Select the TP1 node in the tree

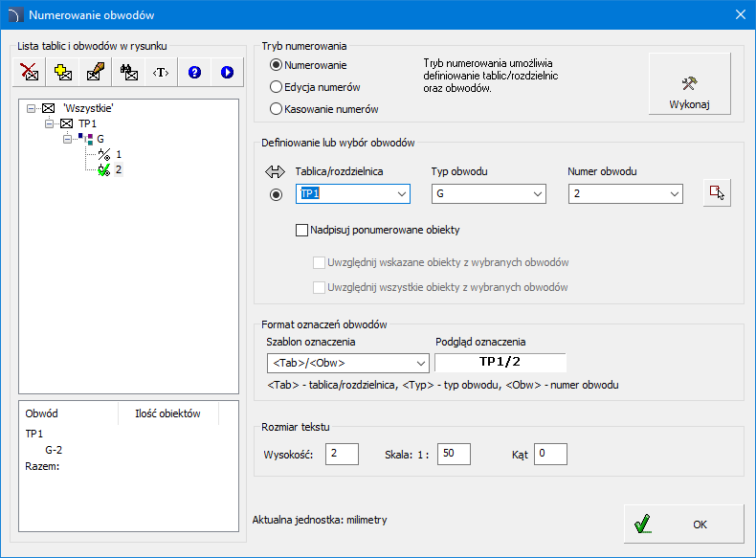click(x=86, y=123)
